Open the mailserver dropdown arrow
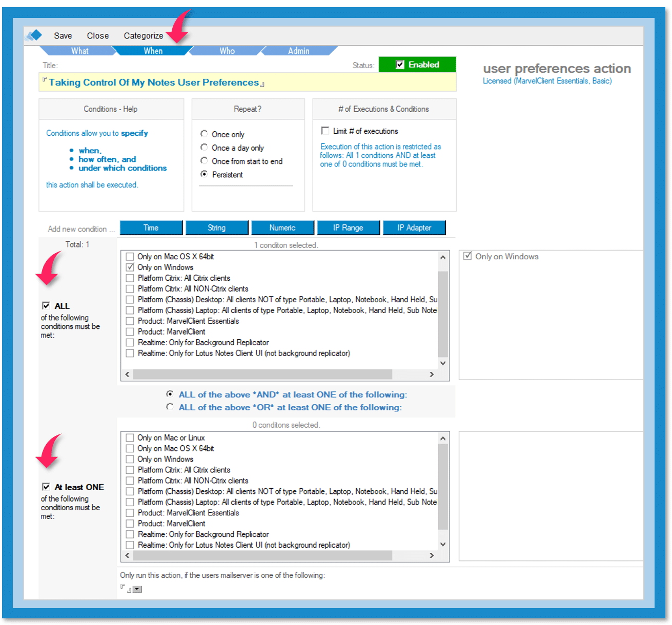This screenshot has width=672, height=625. (x=137, y=589)
